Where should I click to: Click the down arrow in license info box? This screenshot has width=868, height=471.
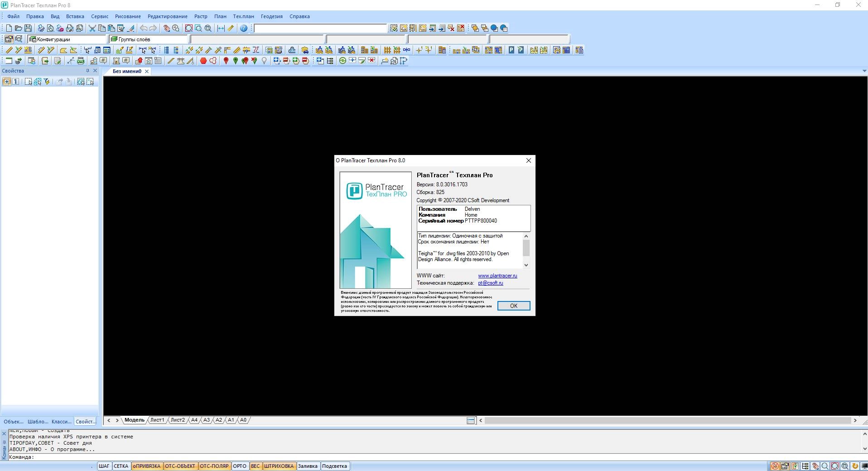pos(526,265)
